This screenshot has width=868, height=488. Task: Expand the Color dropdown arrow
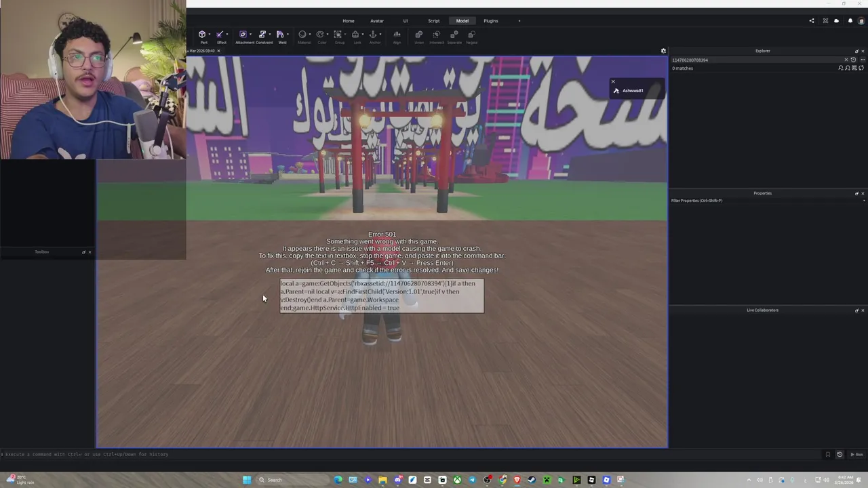328,34
